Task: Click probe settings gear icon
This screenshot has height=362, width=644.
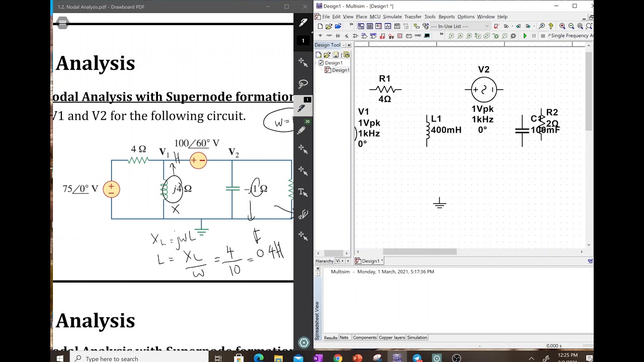Action: [513, 36]
